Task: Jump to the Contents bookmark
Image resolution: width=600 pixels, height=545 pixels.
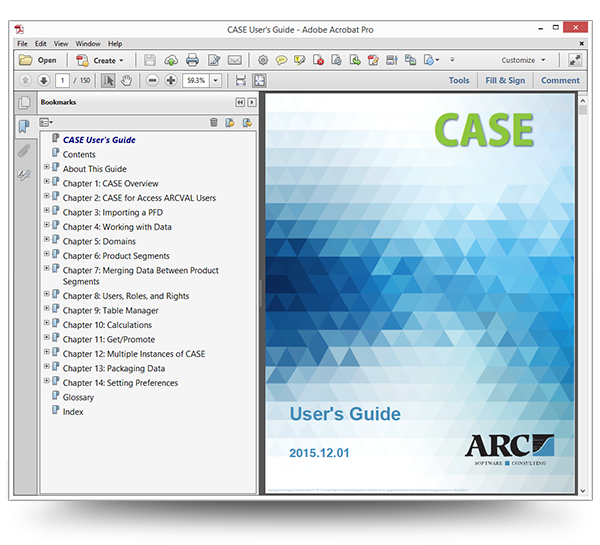Action: [79, 155]
